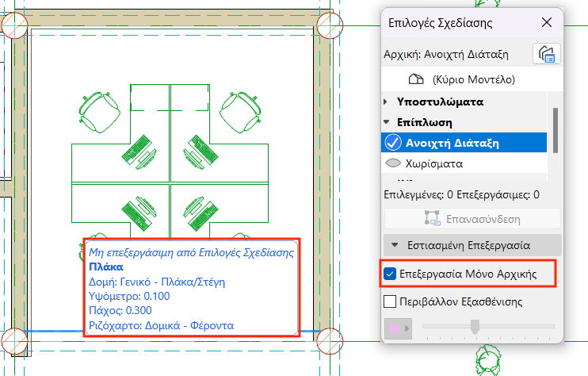
Task: Select the lower-right desk computer symbol
Action: [200, 213]
